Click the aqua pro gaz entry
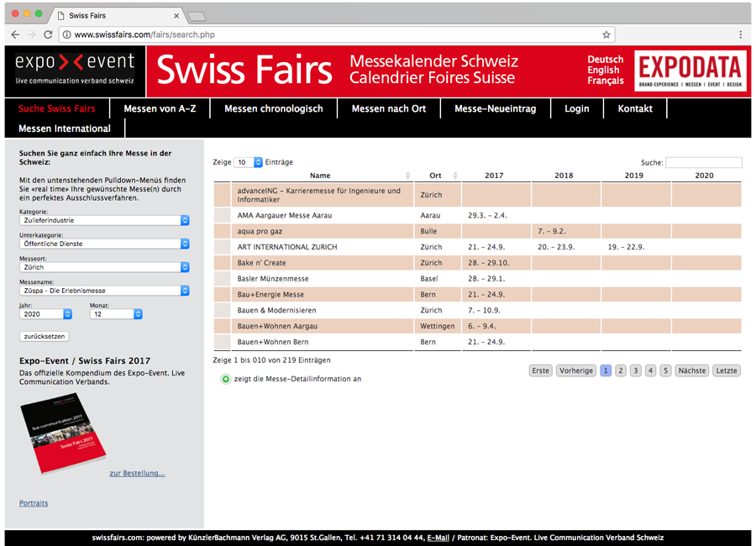The height and width of the screenshot is (546, 756). pyautogui.click(x=260, y=232)
